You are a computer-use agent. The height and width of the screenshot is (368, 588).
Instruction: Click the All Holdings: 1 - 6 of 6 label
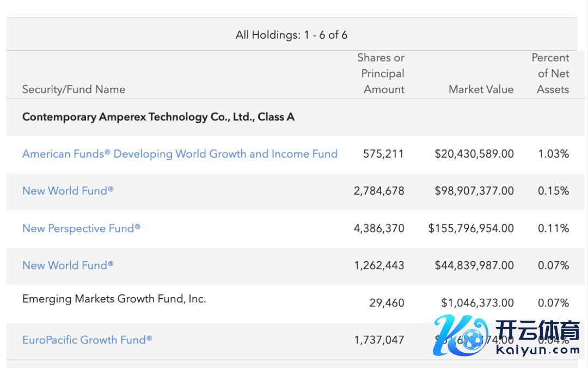291,35
